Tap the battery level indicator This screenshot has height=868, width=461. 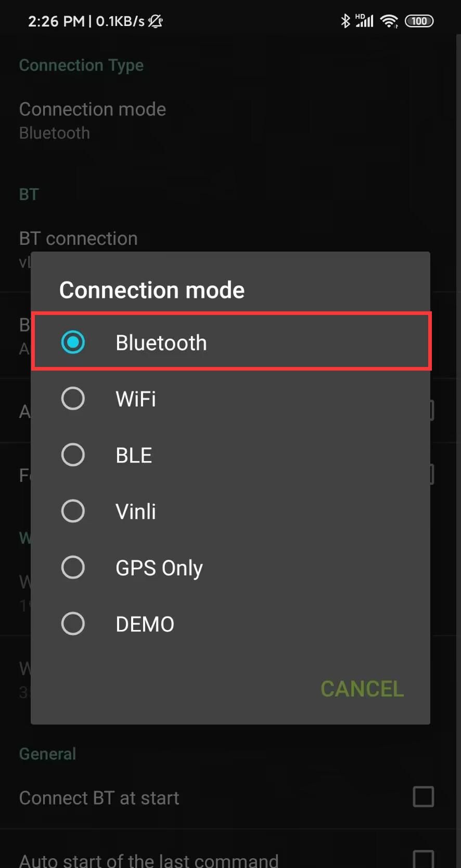pos(419,21)
